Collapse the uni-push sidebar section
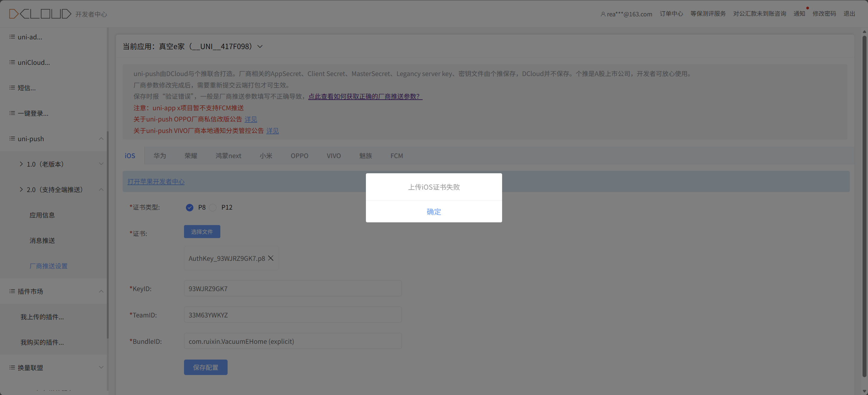Viewport: 868px width, 395px height. (x=101, y=139)
